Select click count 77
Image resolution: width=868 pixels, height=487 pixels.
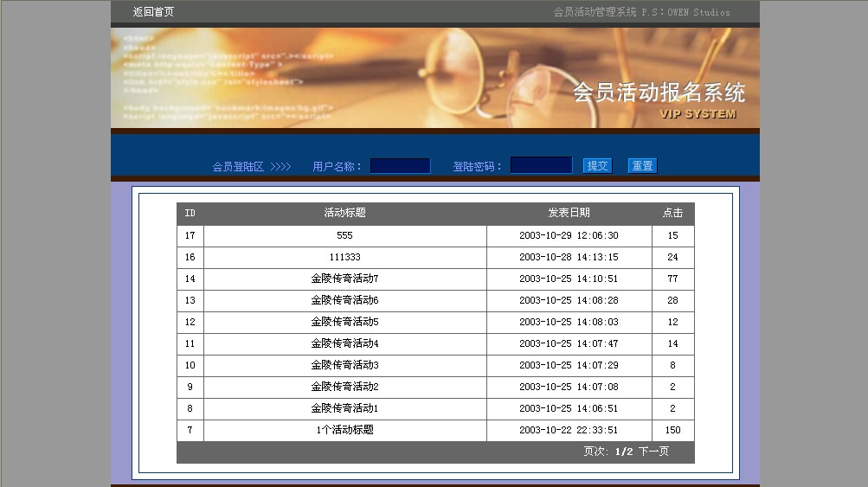672,279
